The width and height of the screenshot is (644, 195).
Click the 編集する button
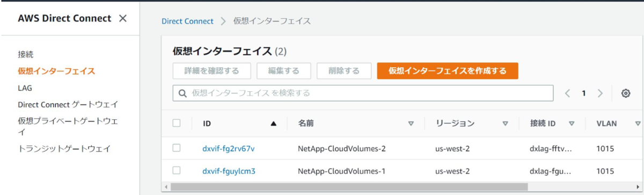point(283,70)
